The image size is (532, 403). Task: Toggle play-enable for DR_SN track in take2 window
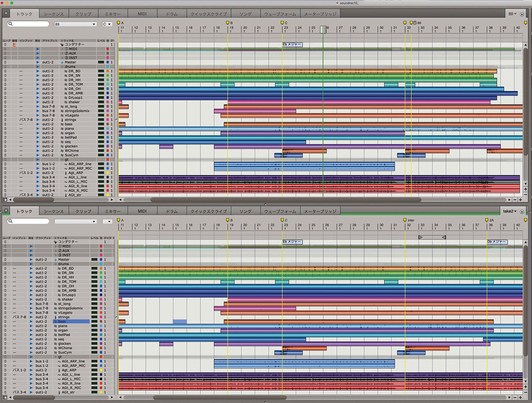[x=31, y=273]
